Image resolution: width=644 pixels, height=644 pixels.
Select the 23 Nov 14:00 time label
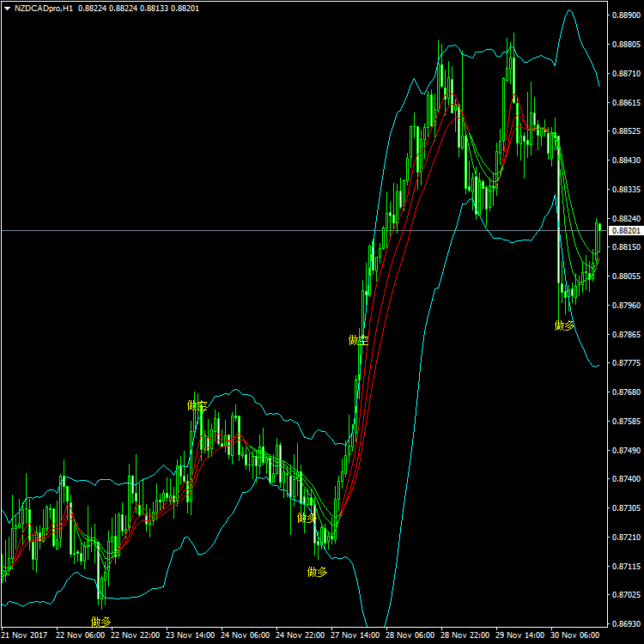191,635
